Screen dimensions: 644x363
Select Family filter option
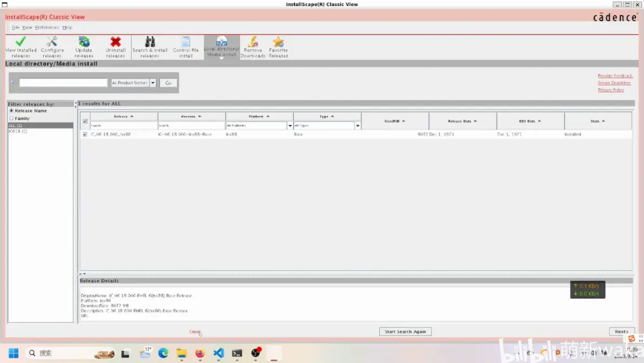pyautogui.click(x=11, y=118)
